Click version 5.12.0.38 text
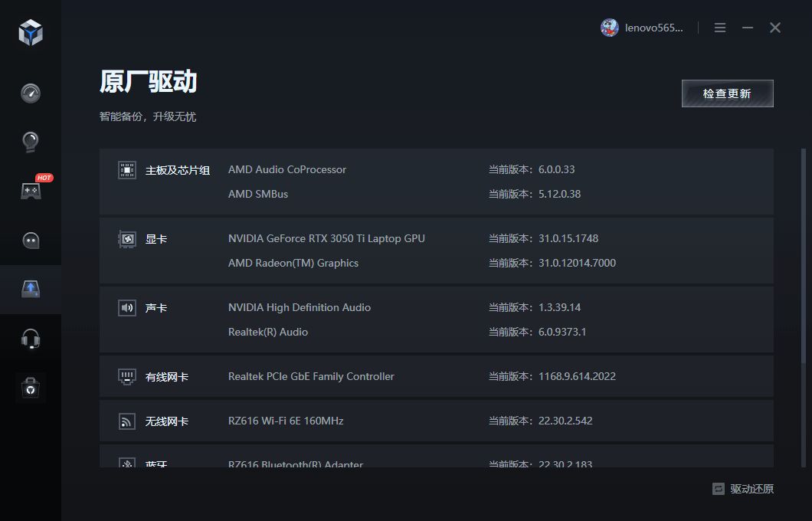The width and height of the screenshot is (812, 521). (559, 194)
